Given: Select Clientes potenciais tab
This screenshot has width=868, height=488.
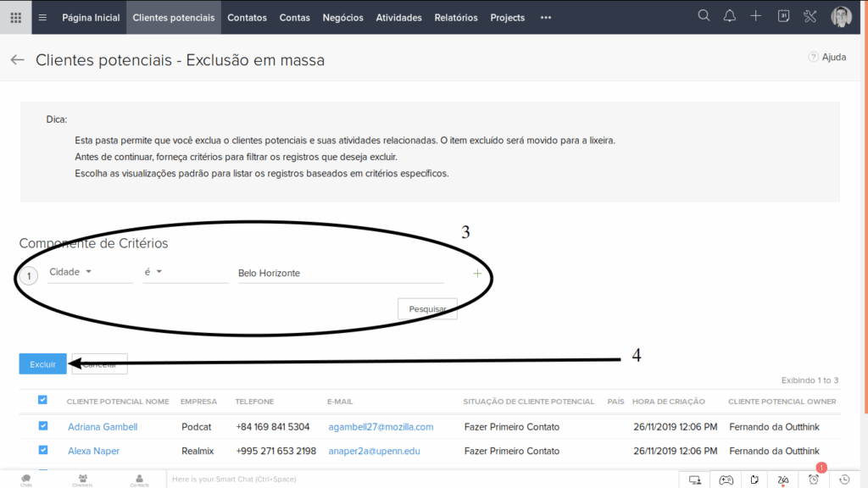Looking at the screenshot, I should click(173, 18).
